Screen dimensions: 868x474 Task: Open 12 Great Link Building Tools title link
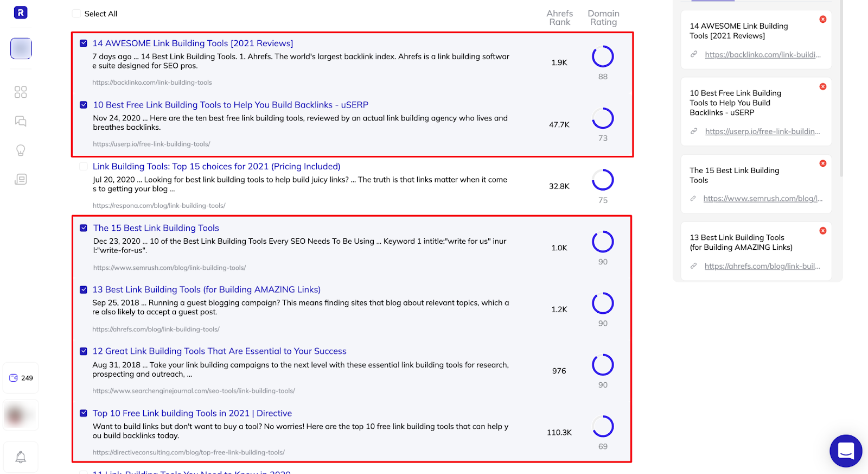coord(219,351)
